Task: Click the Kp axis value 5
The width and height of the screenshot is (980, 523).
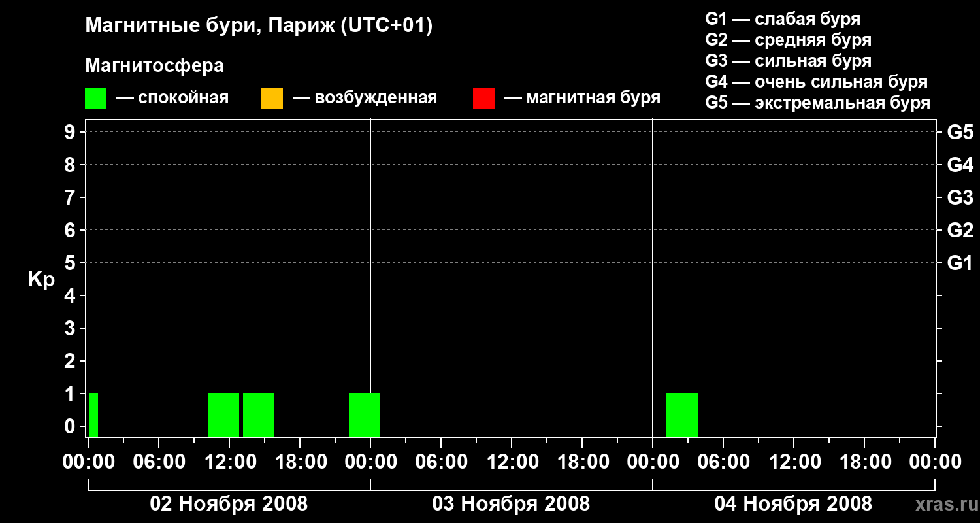Action: (71, 263)
